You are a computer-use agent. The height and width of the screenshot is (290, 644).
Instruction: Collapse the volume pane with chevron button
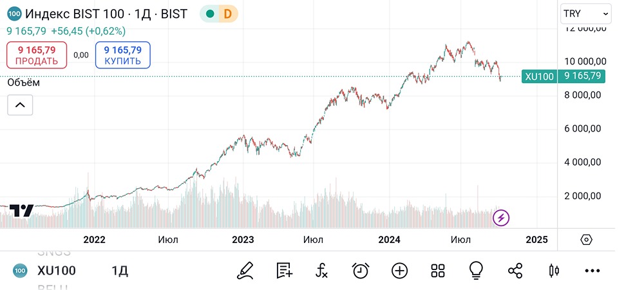pos(20,105)
